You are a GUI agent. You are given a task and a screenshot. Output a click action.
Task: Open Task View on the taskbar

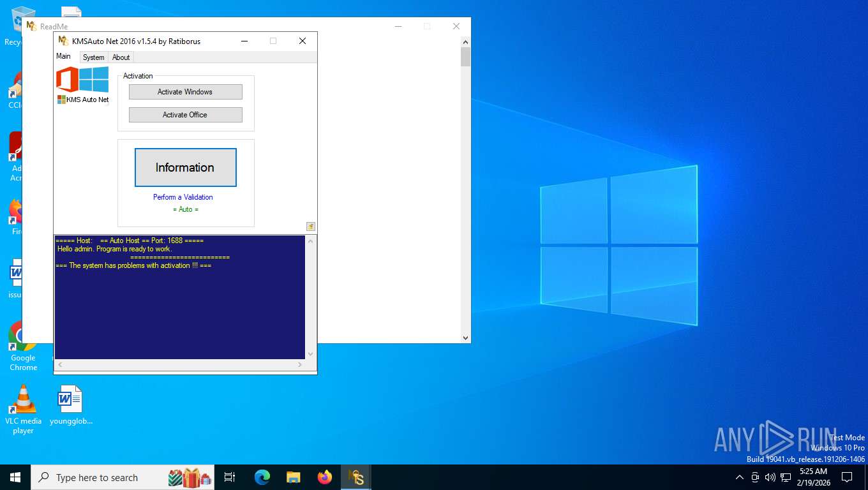pos(230,477)
